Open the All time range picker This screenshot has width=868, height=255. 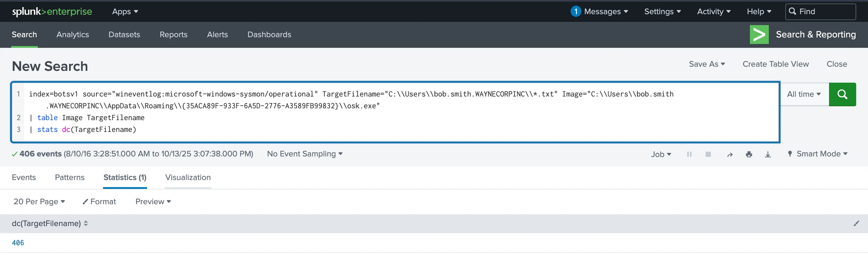click(x=804, y=94)
